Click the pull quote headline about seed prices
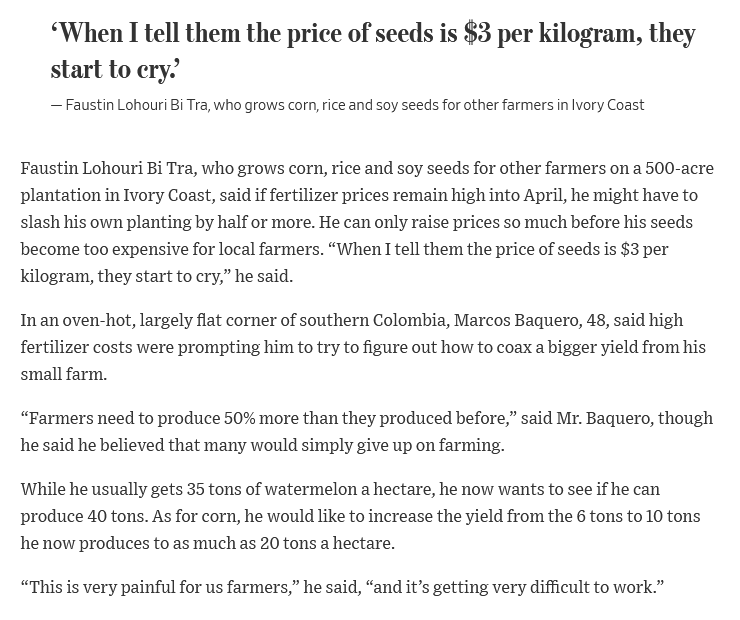Image resolution: width=740 pixels, height=620 pixels. point(373,51)
